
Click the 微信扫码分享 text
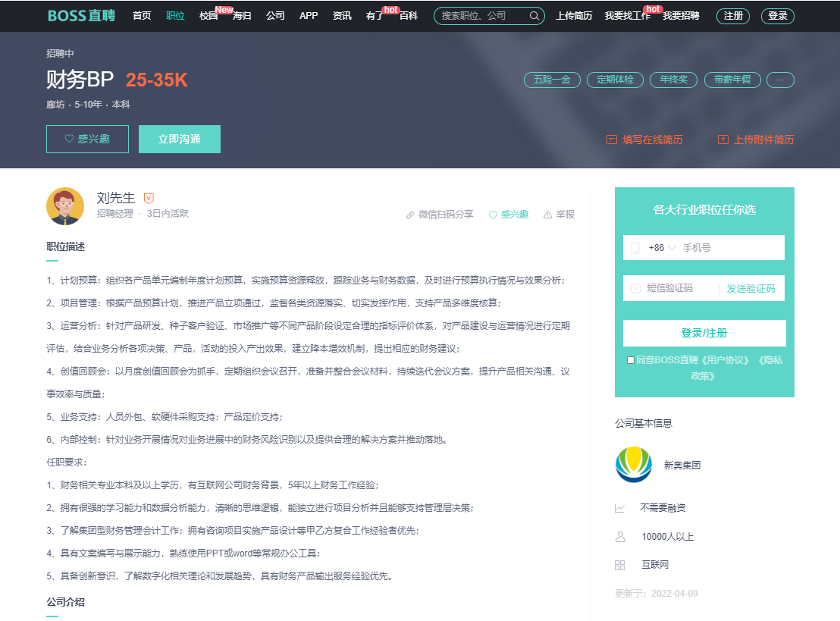click(x=446, y=215)
